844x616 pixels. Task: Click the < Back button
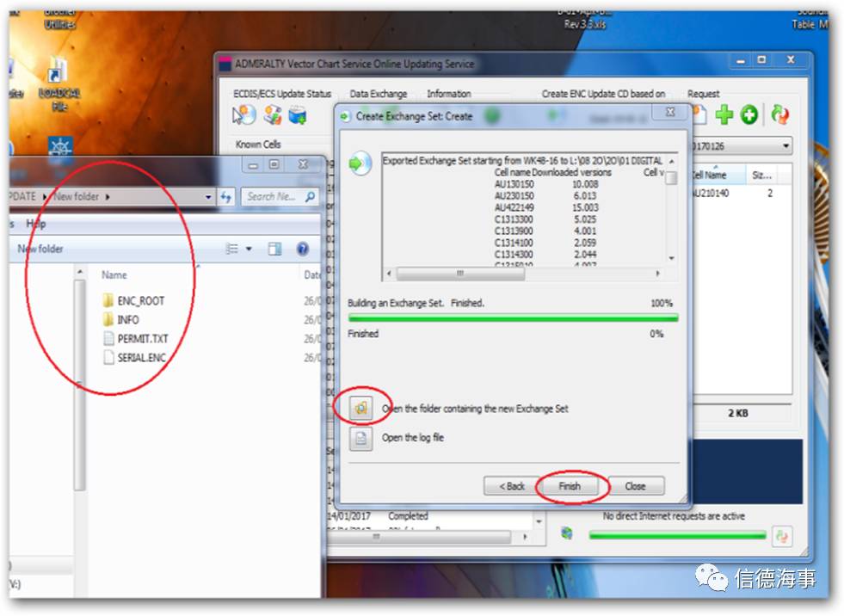pyautogui.click(x=512, y=486)
